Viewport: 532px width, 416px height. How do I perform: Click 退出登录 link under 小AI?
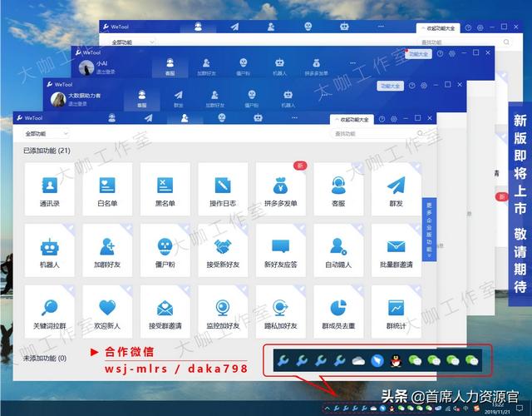pos(106,72)
